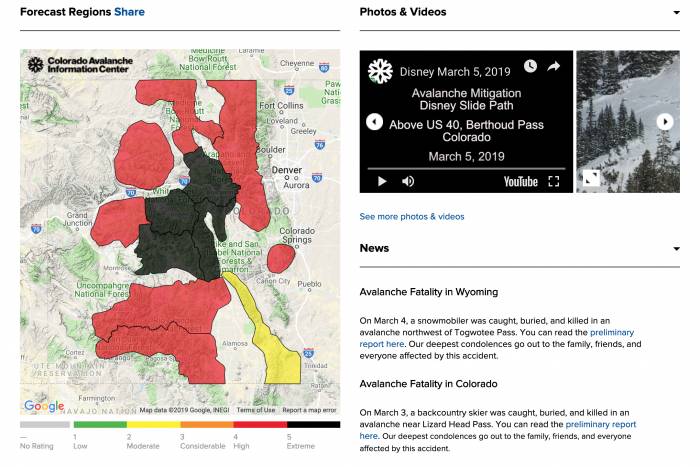Click the Avalanche Fatality in Wyoming headline

[429, 292]
